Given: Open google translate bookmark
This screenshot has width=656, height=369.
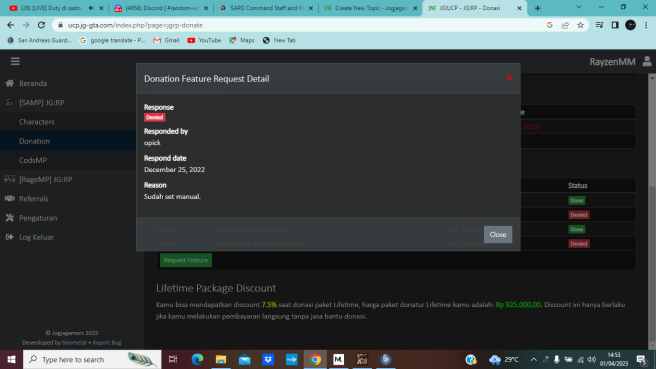Looking at the screenshot, I should pos(113,40).
